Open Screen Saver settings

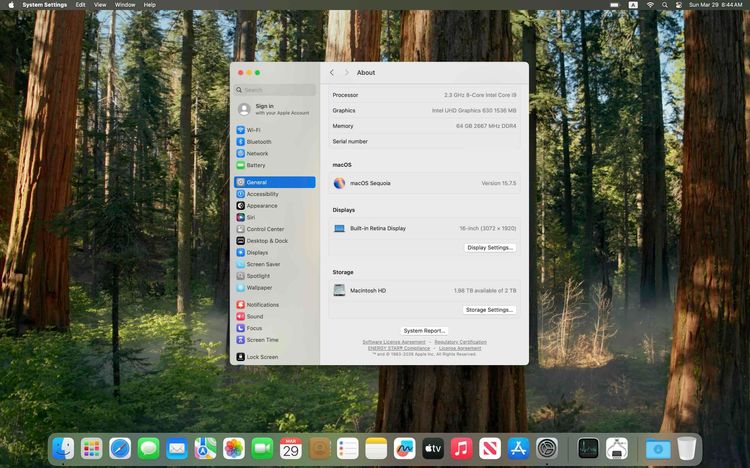tap(275, 264)
